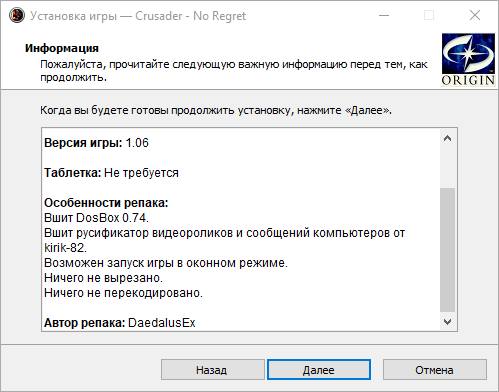Click the "Таблетка: Не требуется" line
The image size is (499, 392).
coord(111,173)
